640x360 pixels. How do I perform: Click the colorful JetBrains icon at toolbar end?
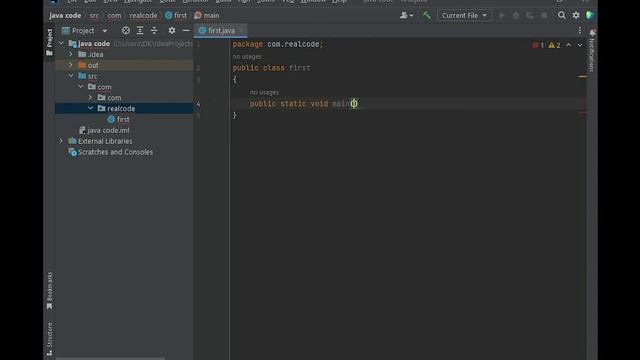(589, 16)
